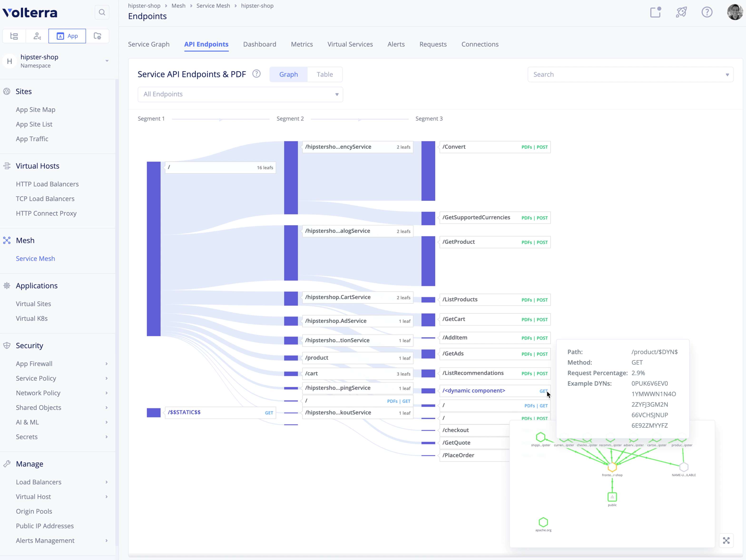Expand Shared Objects submenu
This screenshot has height=560, width=746.
(x=106, y=408)
